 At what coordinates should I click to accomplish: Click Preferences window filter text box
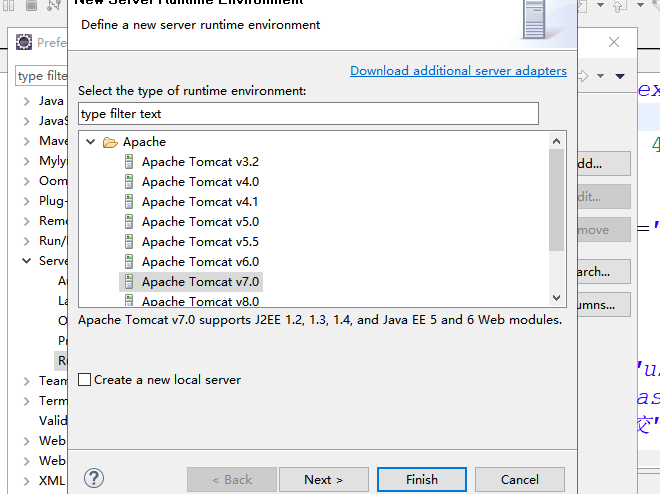click(41, 76)
